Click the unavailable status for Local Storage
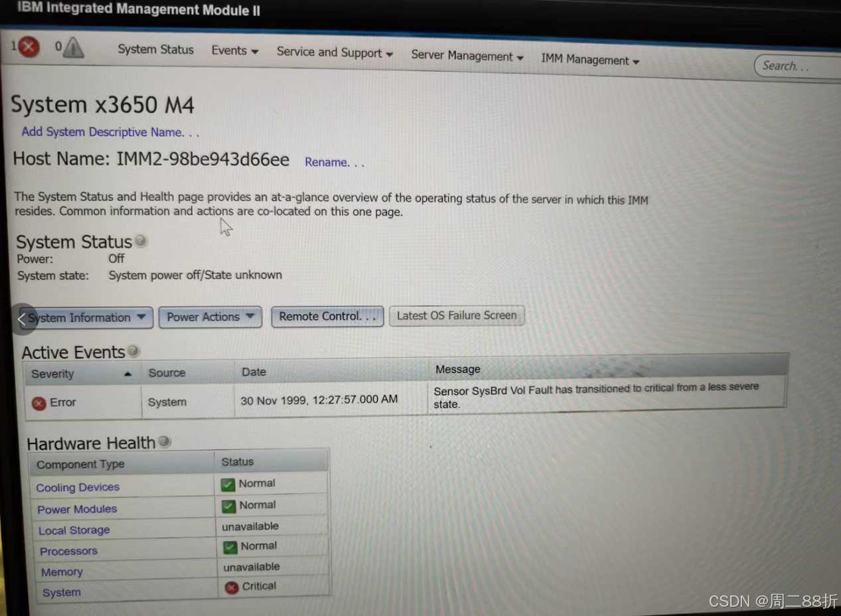Image resolution: width=841 pixels, height=616 pixels. coord(250,526)
